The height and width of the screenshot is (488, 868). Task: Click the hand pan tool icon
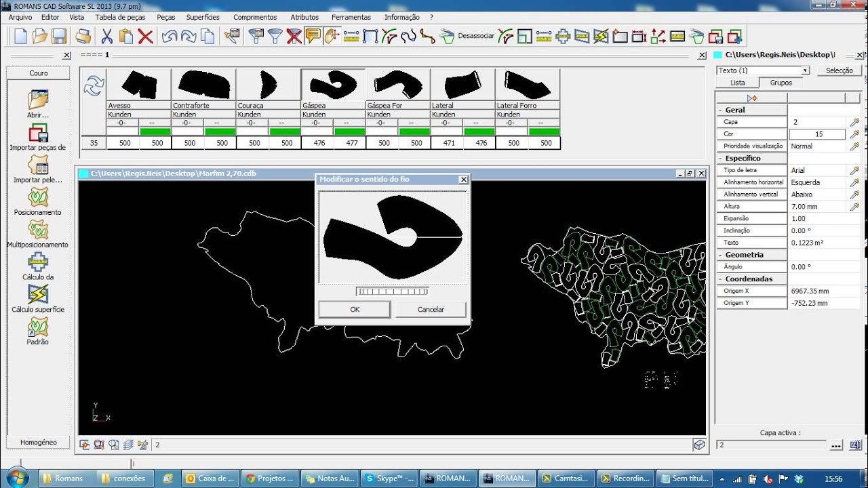[332, 37]
